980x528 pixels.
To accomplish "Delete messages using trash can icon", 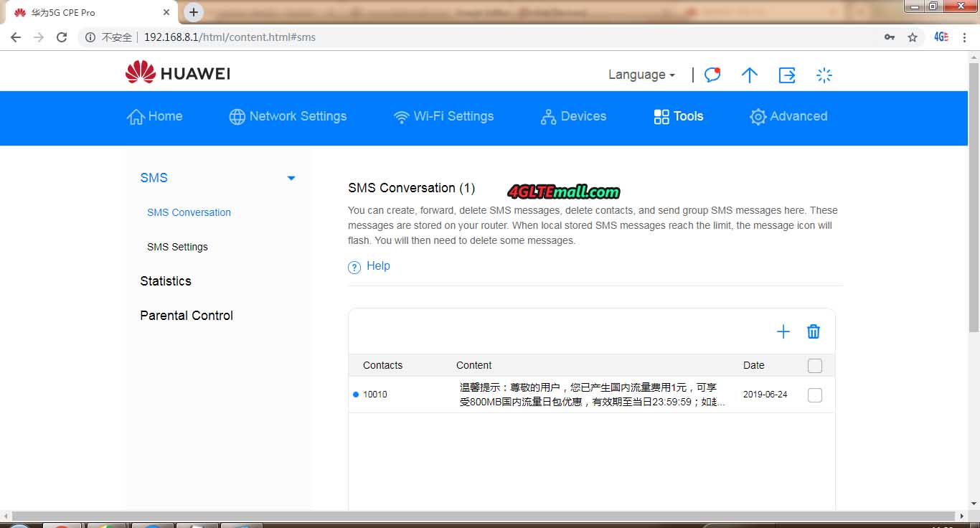I will pyautogui.click(x=814, y=331).
